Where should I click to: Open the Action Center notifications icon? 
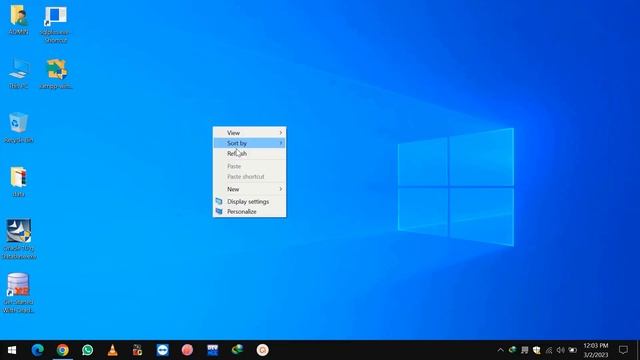coord(623,350)
